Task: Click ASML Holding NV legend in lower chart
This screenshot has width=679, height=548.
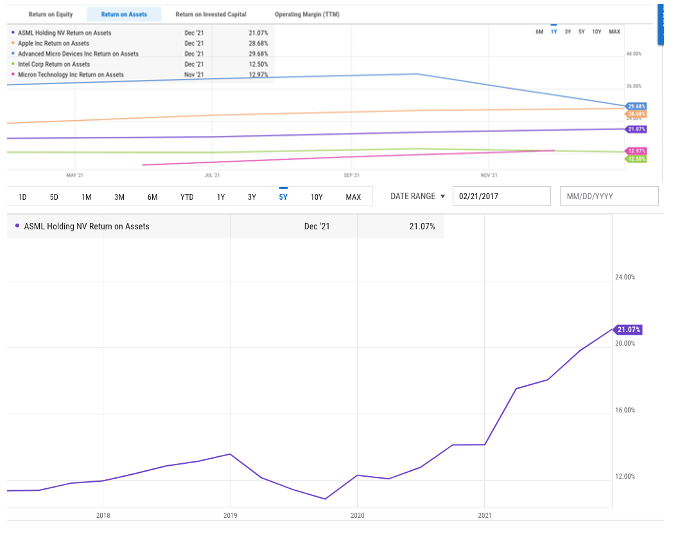Action: pos(226,227)
